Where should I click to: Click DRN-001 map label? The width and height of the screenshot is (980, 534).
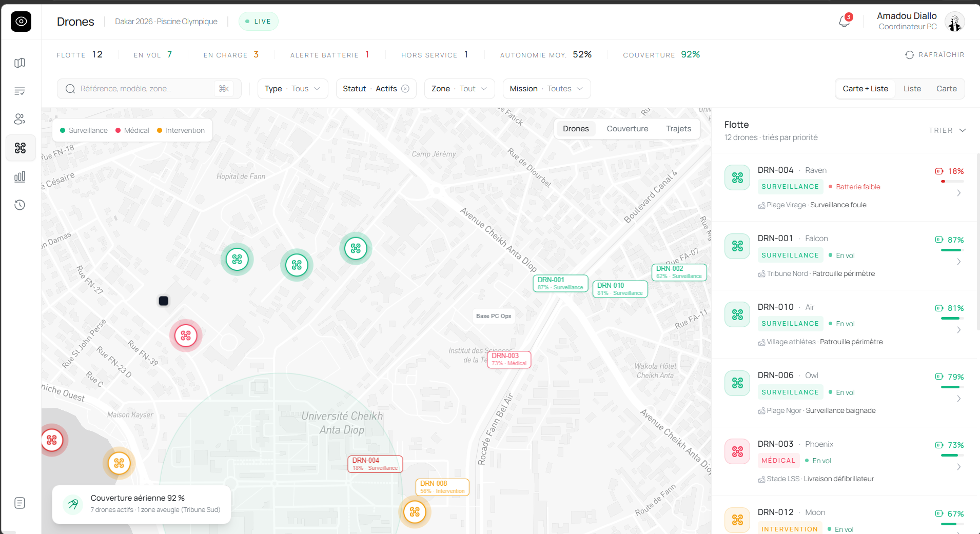click(x=560, y=284)
